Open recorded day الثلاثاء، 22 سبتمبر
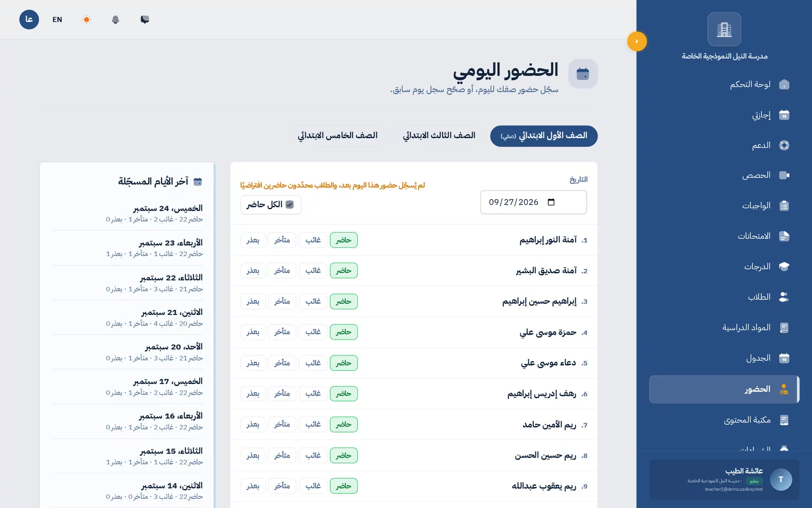The width and height of the screenshot is (812, 508). point(127,283)
